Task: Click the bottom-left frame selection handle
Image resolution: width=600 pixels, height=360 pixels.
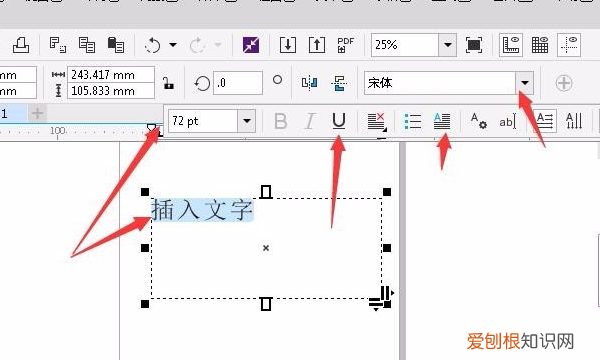Action: (145, 304)
